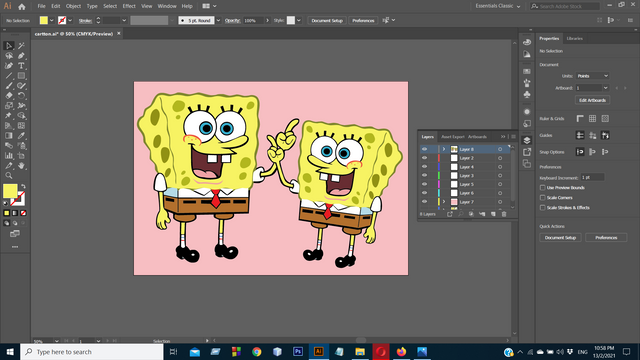The width and height of the screenshot is (640, 360).
Task: Open the Effect menu
Action: pyautogui.click(x=129, y=6)
